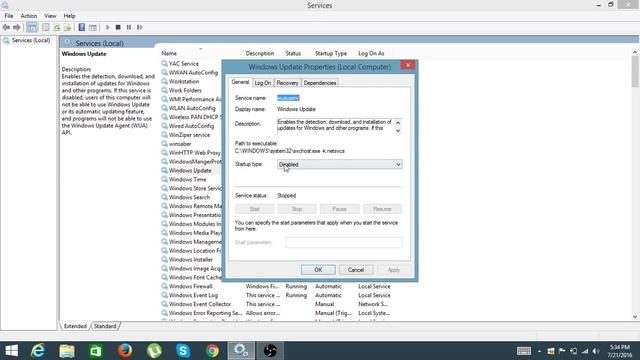Click the Forward arrow in the Services toolbar

pyautogui.click(x=17, y=27)
